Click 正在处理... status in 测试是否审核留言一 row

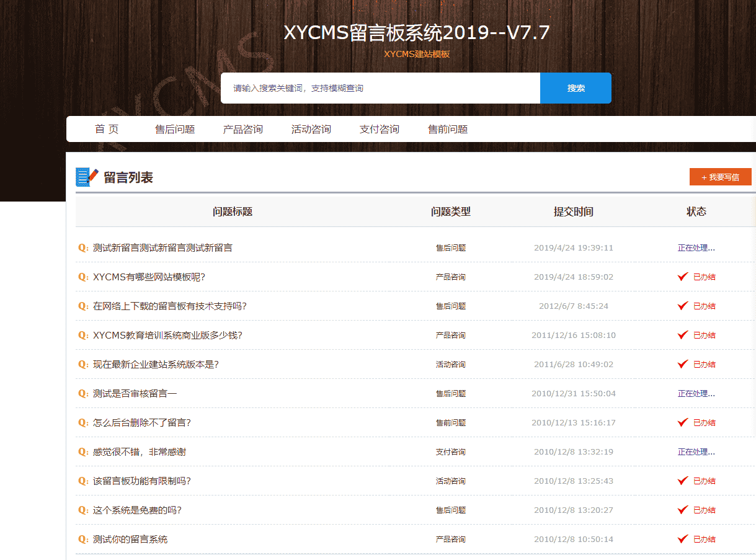pos(696,394)
